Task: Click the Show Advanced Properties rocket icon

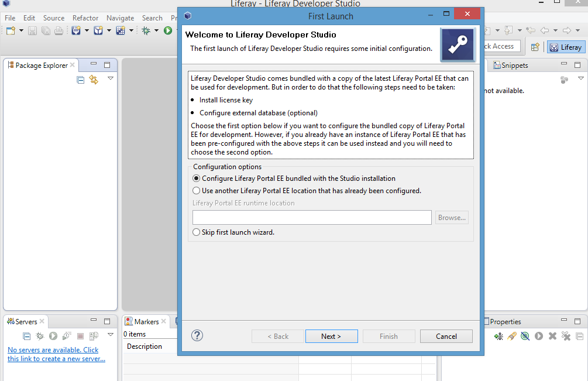Action: [x=512, y=336]
